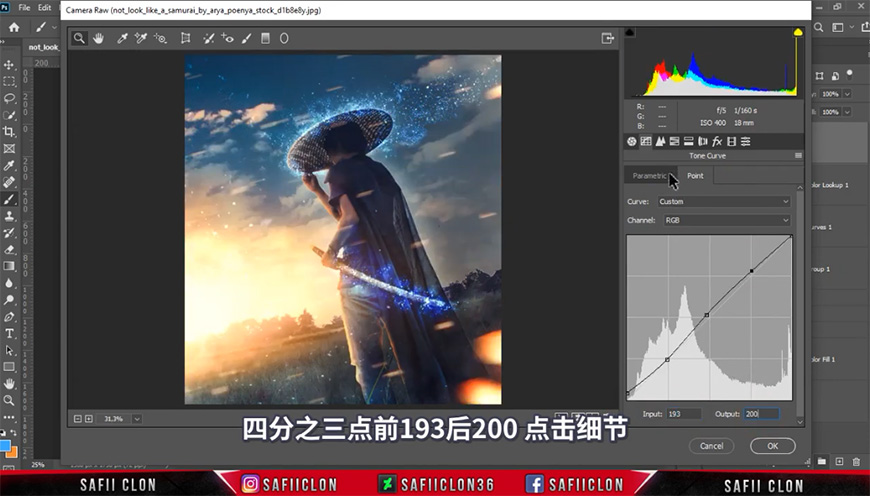Open the preview zoom level dropdown
Viewport: 870px width, 496px height.
click(137, 419)
